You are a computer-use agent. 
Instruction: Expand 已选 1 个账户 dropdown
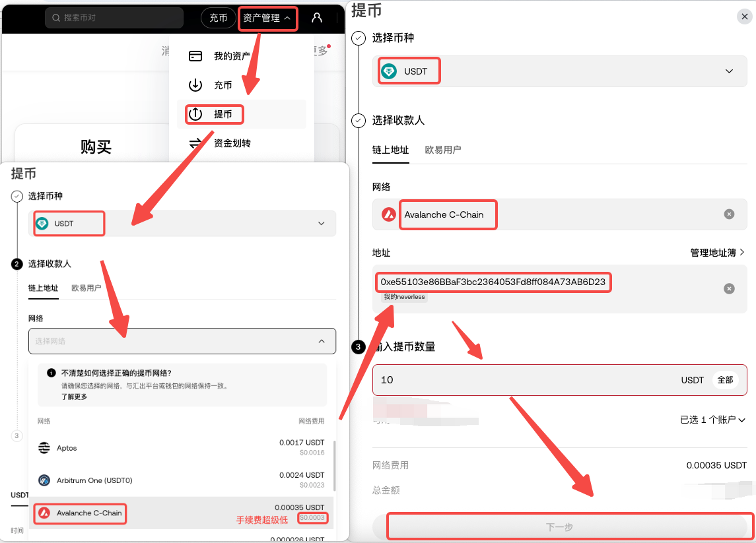pos(712,420)
